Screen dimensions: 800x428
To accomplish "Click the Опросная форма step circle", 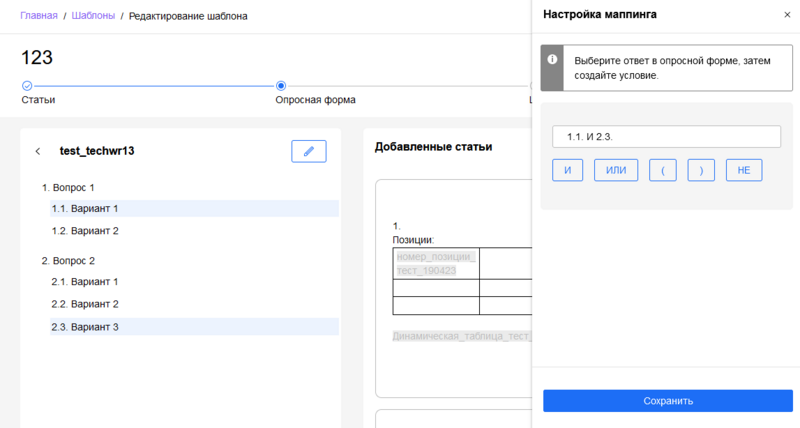I will (x=281, y=86).
